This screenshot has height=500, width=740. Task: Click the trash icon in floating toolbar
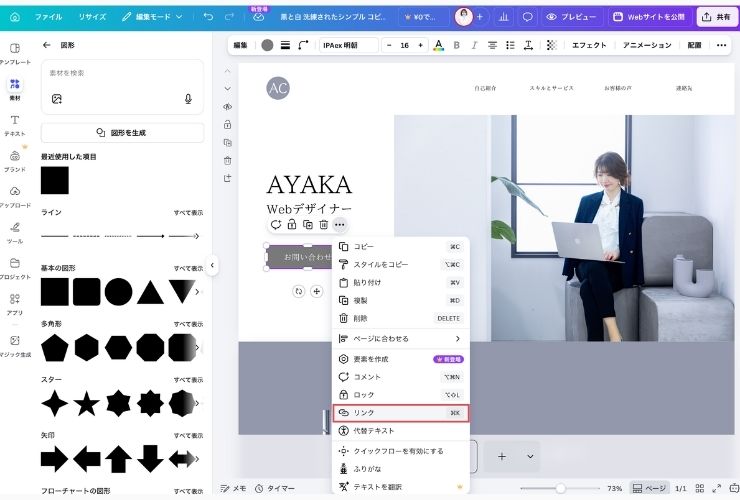click(323, 226)
